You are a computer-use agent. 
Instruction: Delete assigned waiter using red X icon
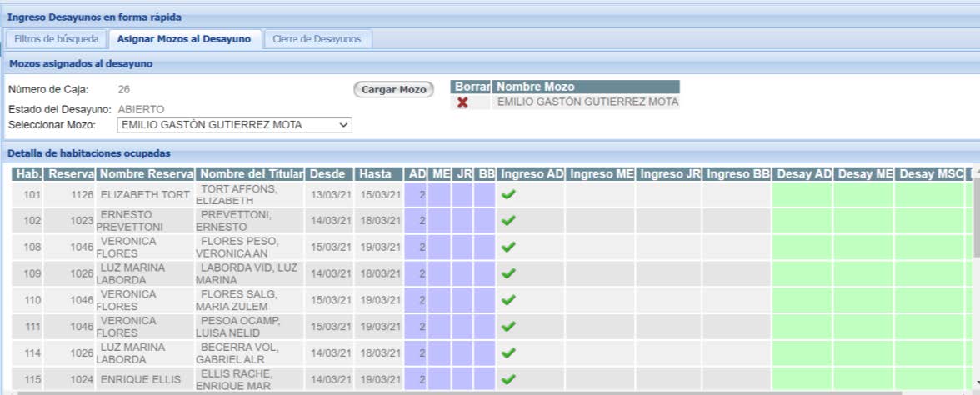462,102
